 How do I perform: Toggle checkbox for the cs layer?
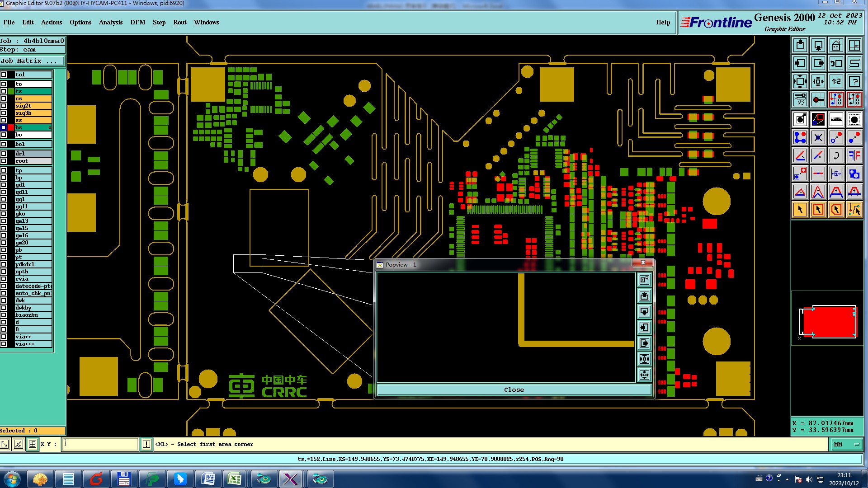pos(4,99)
